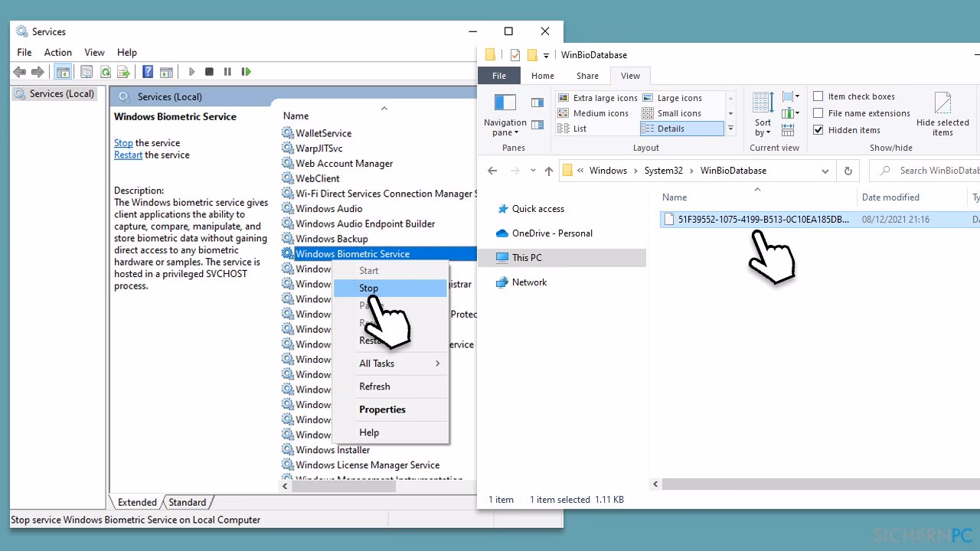Click the Pause Service toolbar icon
The image size is (980, 551).
(x=227, y=72)
